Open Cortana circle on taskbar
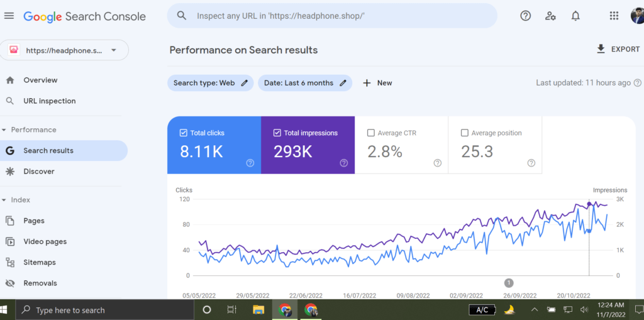644x320 pixels. pos(207,310)
